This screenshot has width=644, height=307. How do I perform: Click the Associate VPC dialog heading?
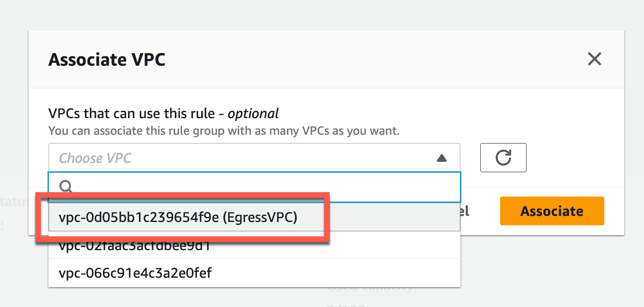point(107,60)
